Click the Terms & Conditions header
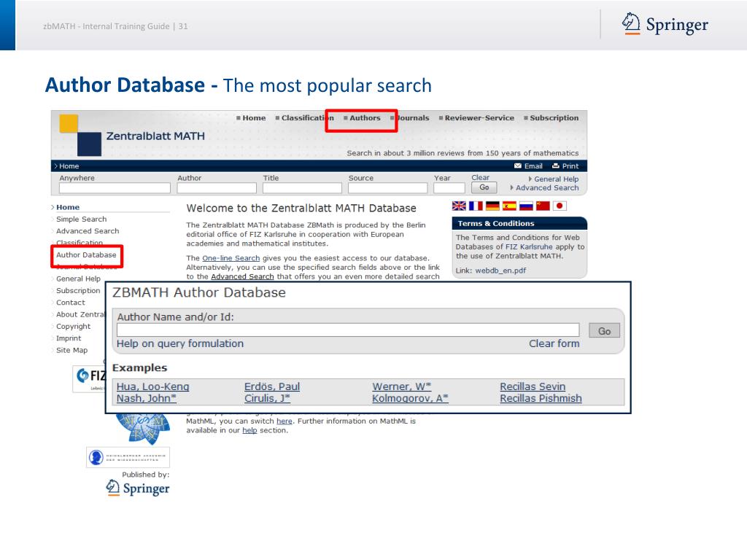This screenshot has width=747, height=560. tap(519, 223)
